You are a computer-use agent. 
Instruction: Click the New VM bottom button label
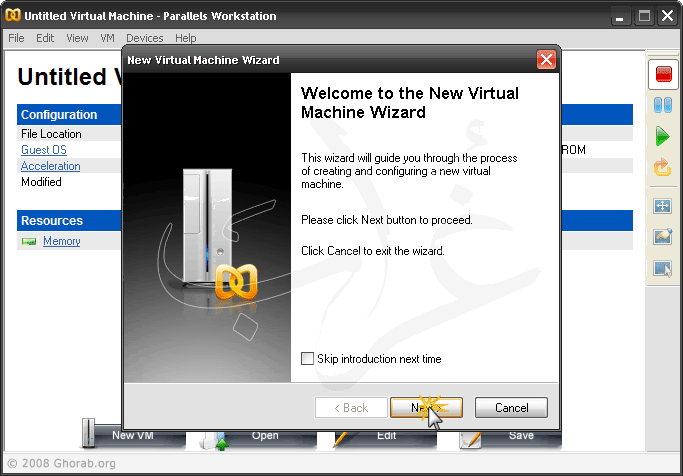pos(132,435)
